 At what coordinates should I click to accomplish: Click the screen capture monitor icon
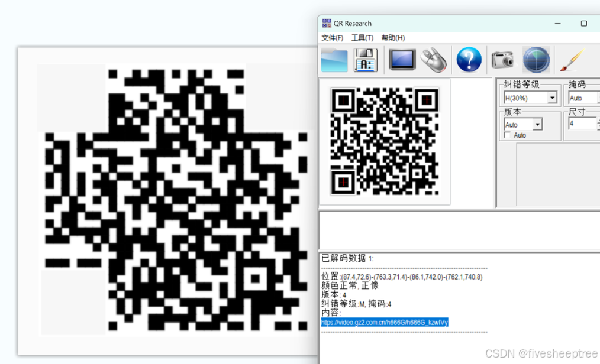(402, 60)
